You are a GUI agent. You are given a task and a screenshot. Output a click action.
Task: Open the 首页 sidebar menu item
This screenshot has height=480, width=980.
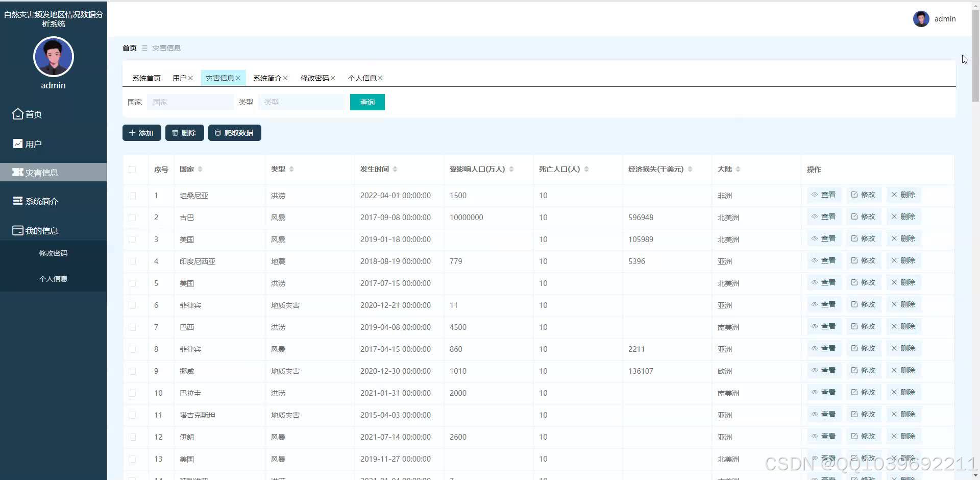click(53, 114)
